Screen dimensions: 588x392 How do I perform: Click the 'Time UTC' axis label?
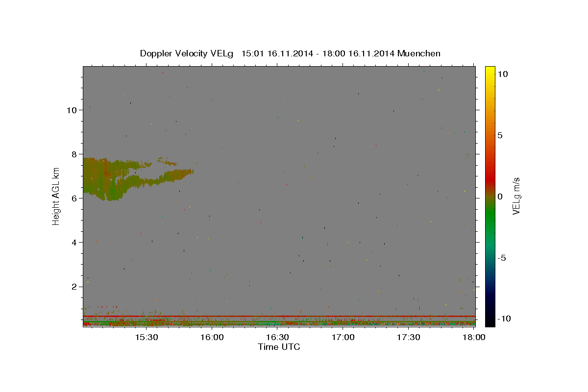(279, 347)
